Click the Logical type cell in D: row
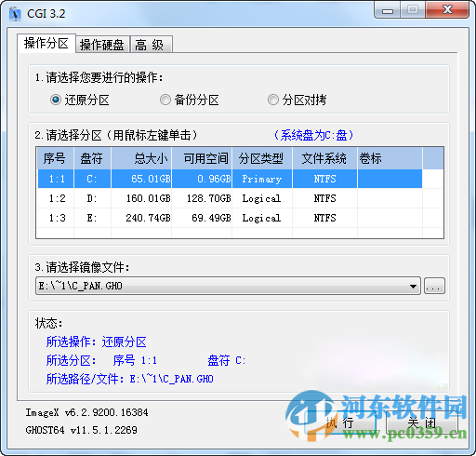 point(262,198)
